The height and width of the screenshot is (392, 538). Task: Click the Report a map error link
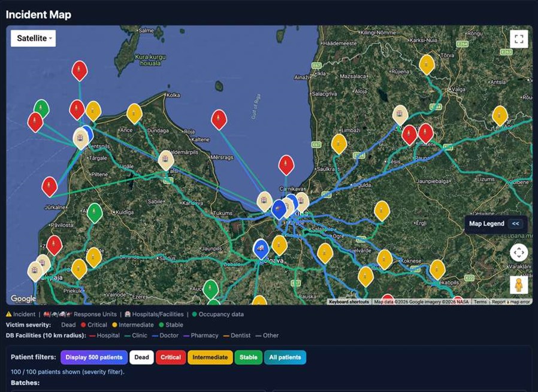point(510,302)
